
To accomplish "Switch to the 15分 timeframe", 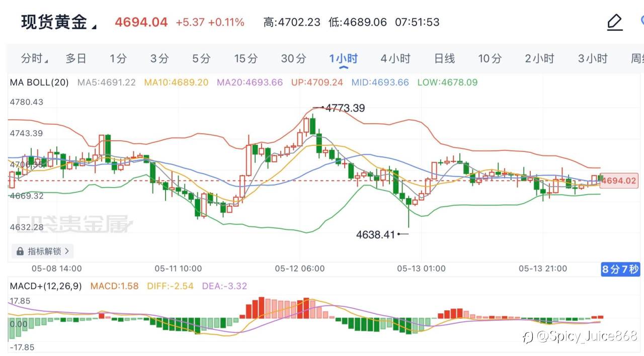I will (246, 59).
